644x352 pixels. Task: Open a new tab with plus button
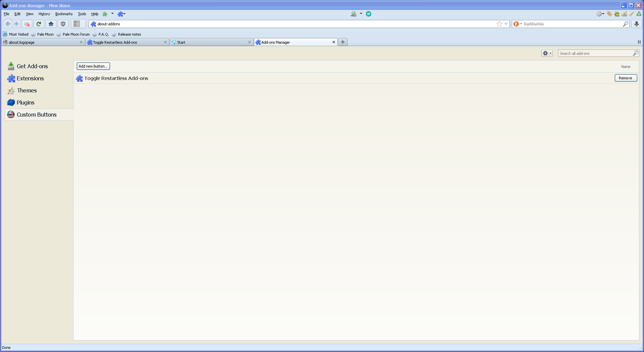[343, 42]
